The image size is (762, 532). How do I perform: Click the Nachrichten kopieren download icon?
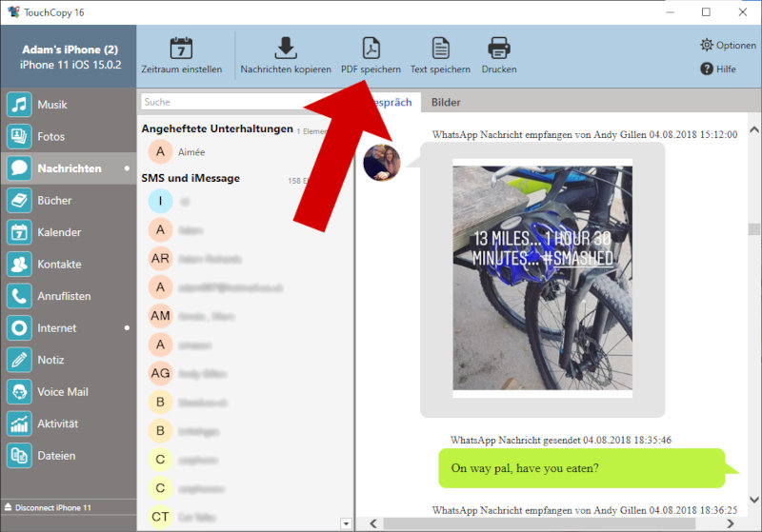pos(286,48)
